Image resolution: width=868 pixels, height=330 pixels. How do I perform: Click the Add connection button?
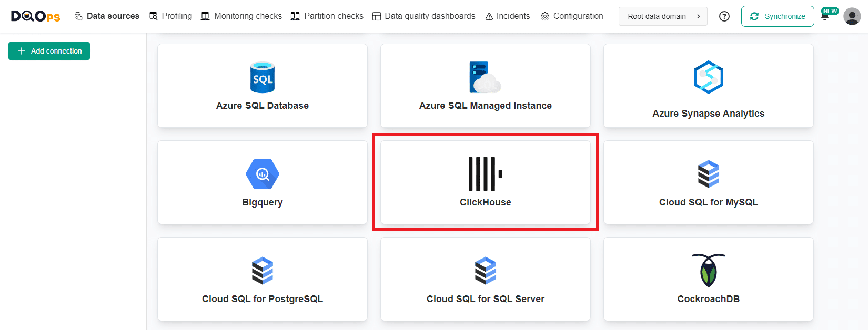49,51
